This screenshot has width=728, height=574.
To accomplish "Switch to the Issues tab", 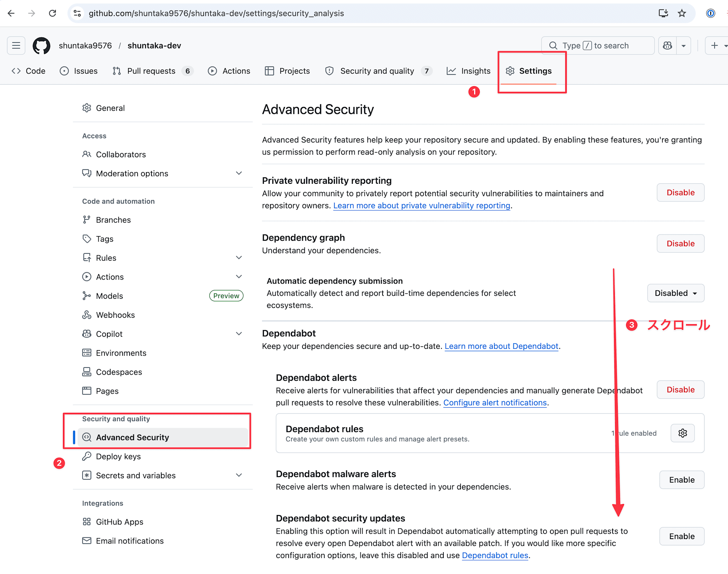I will click(x=79, y=71).
